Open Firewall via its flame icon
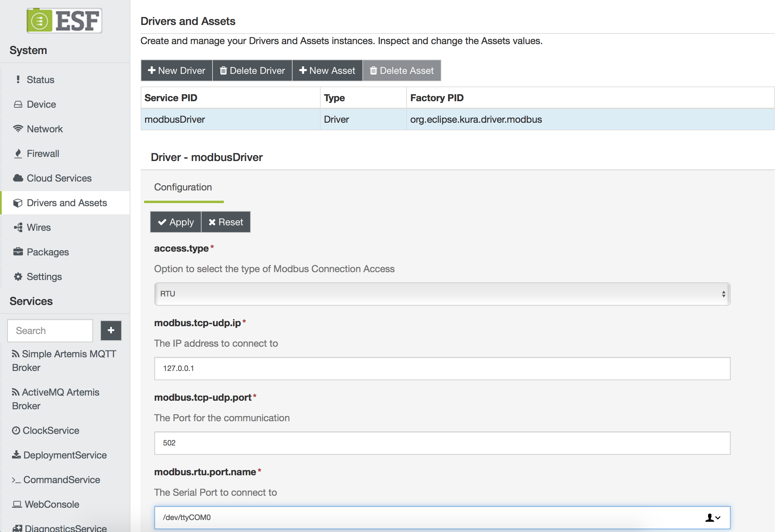783x532 pixels. pyautogui.click(x=18, y=154)
